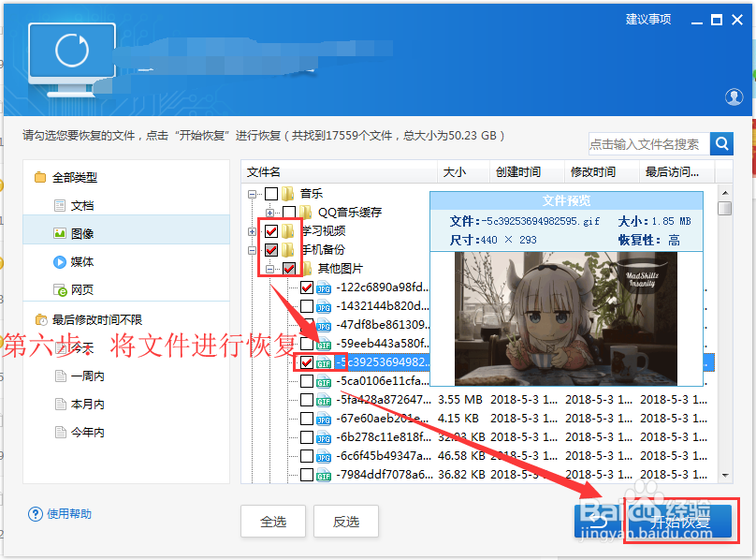Click the file list scroll up arrow
This screenshot has height=560, width=756.
tap(725, 193)
